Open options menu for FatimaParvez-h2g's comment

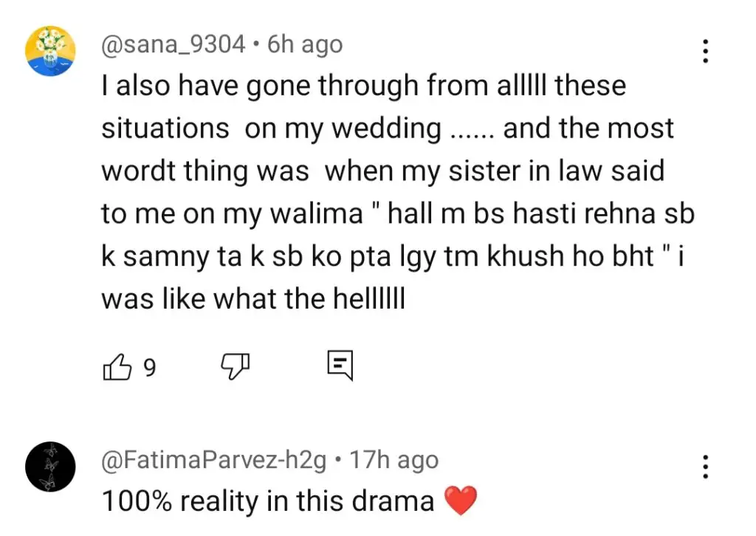(706, 467)
